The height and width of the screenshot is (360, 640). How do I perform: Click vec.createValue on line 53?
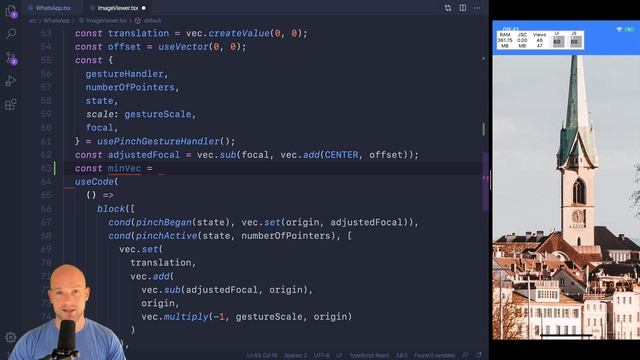227,33
